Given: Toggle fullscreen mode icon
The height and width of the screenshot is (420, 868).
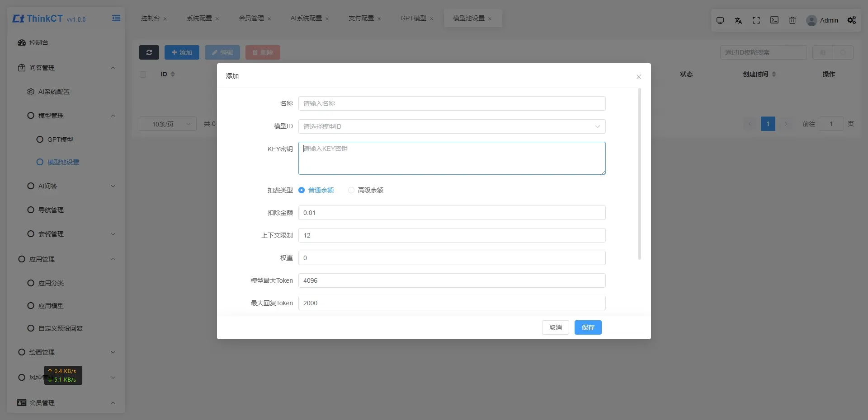Looking at the screenshot, I should (756, 20).
